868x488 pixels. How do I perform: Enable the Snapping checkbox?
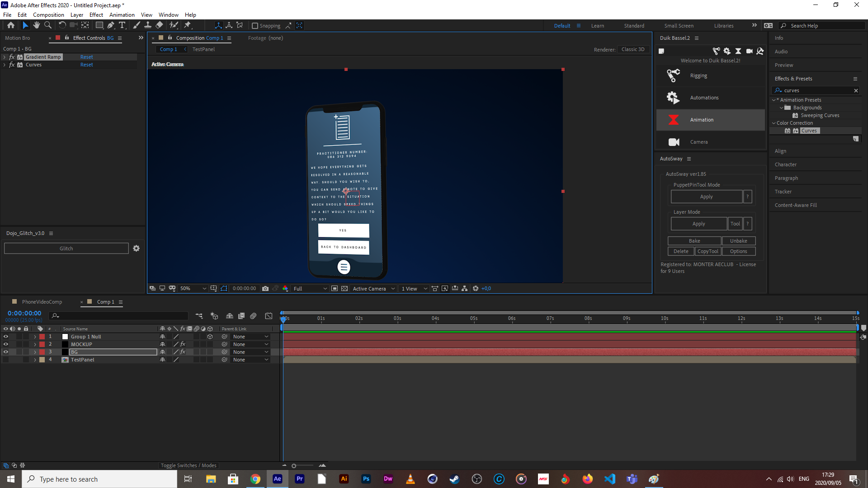coord(255,26)
